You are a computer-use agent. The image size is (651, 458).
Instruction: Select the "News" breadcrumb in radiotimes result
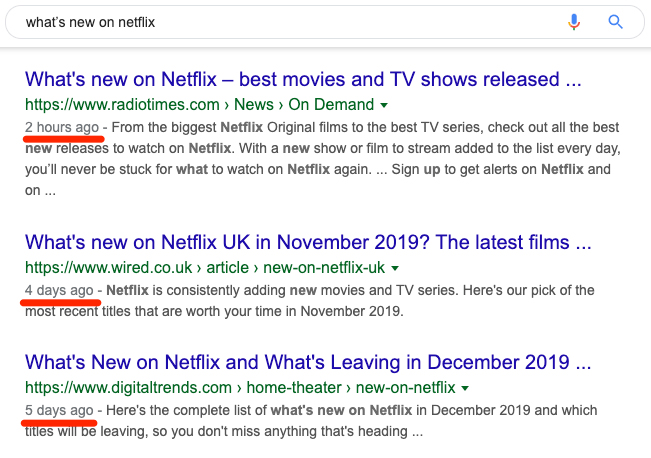pyautogui.click(x=254, y=105)
